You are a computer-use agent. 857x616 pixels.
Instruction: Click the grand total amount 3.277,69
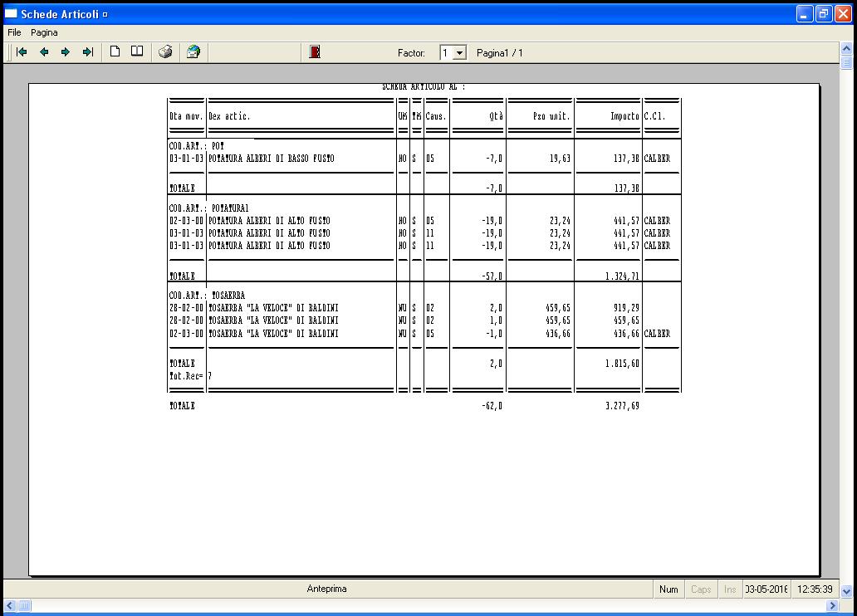[622, 406]
